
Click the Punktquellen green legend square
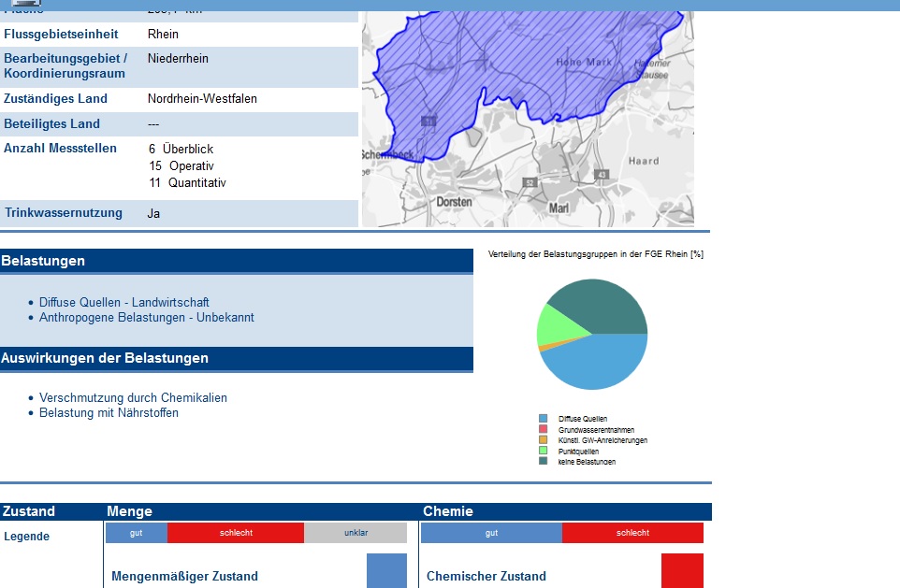coord(543,451)
